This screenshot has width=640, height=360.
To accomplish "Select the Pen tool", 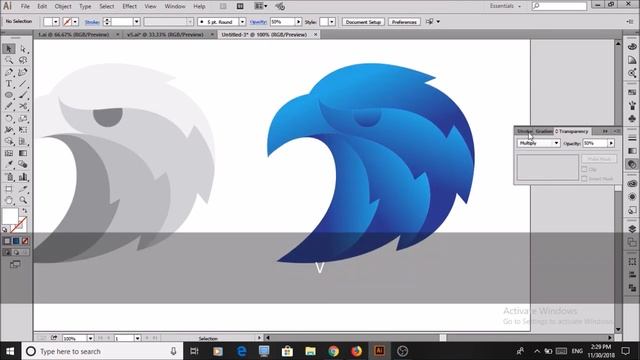I will coord(9,72).
